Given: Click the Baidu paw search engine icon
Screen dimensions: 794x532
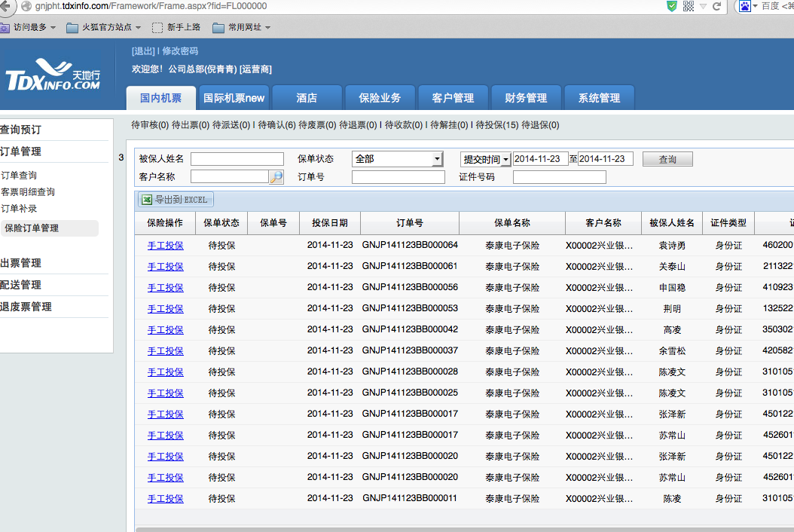Looking at the screenshot, I should 744,6.
